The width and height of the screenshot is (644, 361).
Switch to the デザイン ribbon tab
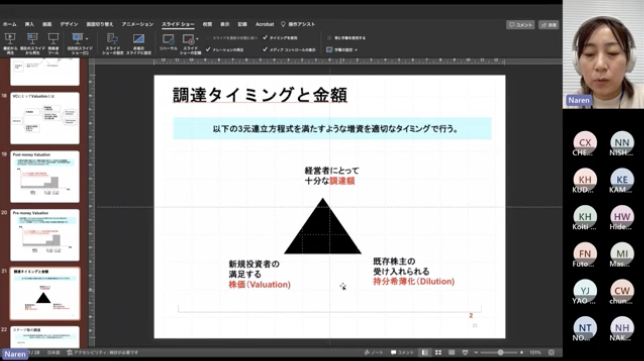pos(69,24)
